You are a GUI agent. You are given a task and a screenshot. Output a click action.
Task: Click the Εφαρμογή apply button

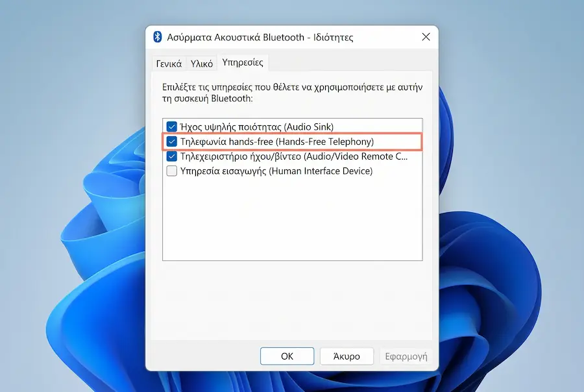(406, 356)
